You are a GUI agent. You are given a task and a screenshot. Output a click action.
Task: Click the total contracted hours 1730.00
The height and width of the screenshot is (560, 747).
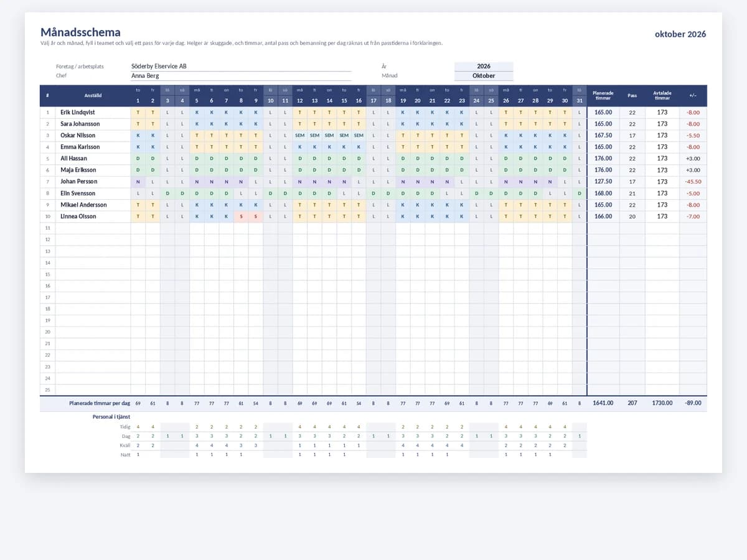coord(662,403)
